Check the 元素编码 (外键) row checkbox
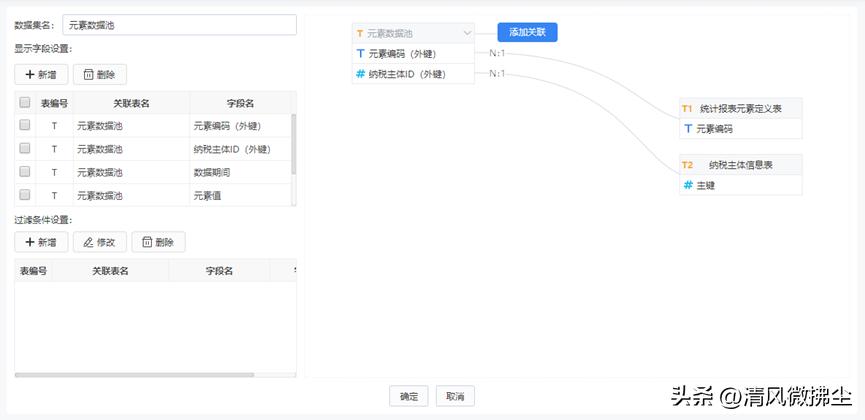865x420 pixels. [x=25, y=125]
